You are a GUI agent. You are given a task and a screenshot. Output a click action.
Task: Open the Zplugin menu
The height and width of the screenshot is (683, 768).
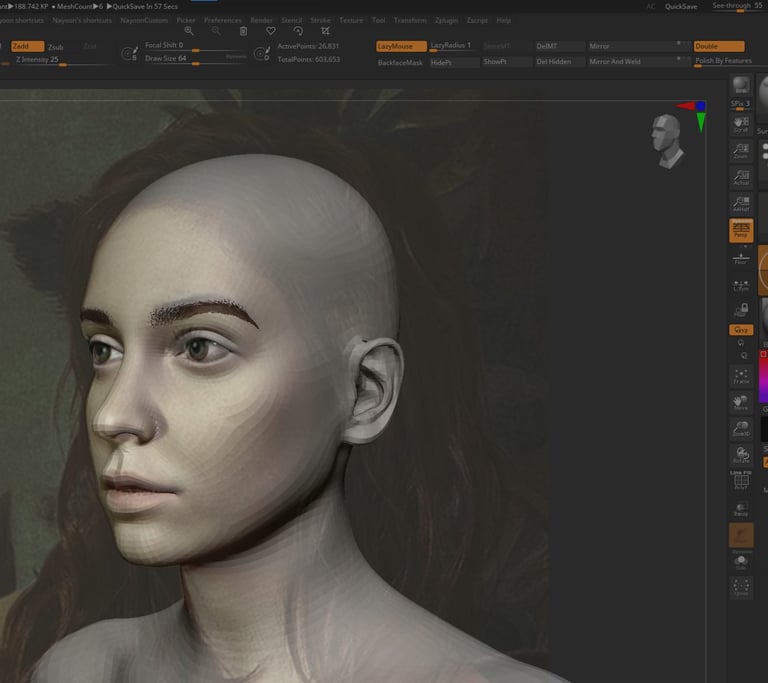coord(446,20)
